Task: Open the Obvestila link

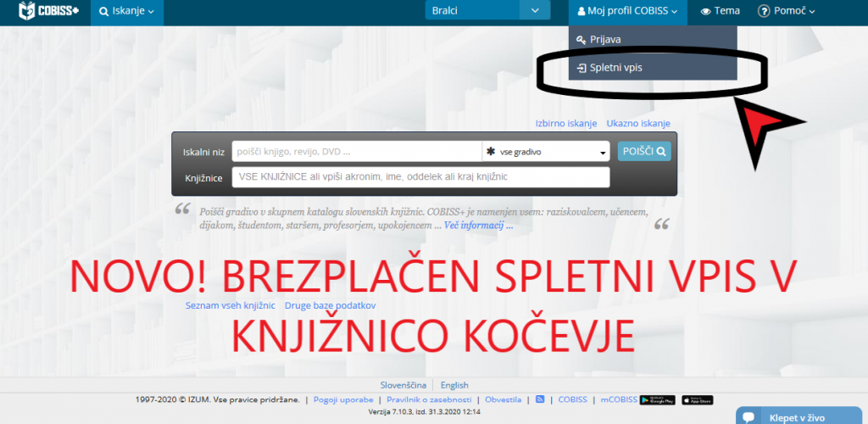Action: coord(504,399)
